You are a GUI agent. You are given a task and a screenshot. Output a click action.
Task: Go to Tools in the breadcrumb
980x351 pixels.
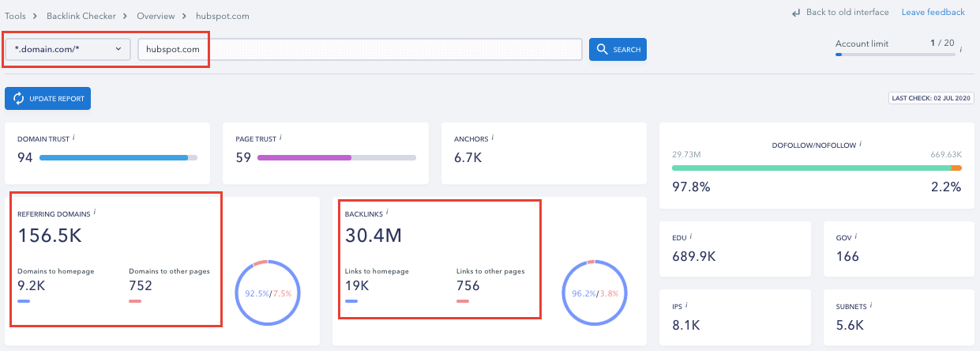point(15,15)
